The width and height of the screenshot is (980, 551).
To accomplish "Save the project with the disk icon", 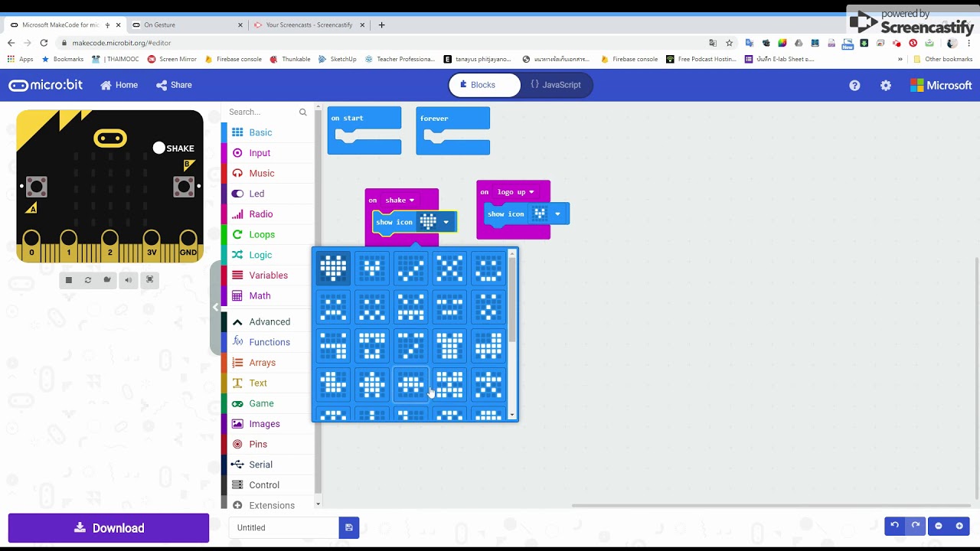I will pyautogui.click(x=349, y=527).
